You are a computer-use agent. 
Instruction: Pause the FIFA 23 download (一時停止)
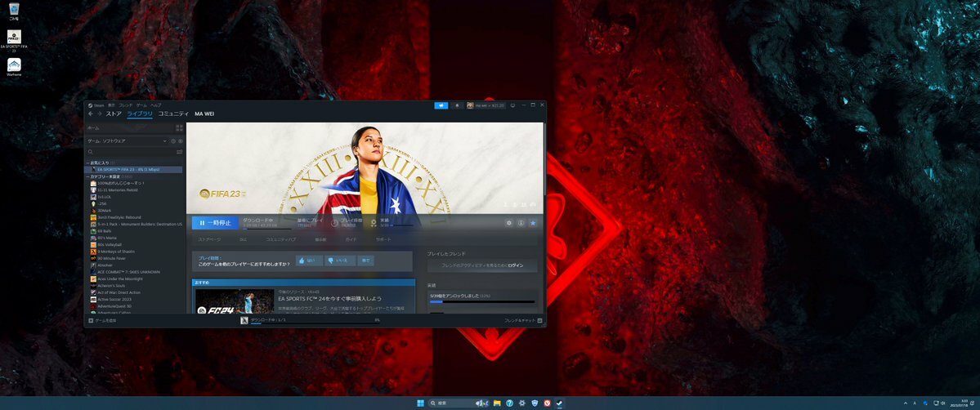(215, 223)
